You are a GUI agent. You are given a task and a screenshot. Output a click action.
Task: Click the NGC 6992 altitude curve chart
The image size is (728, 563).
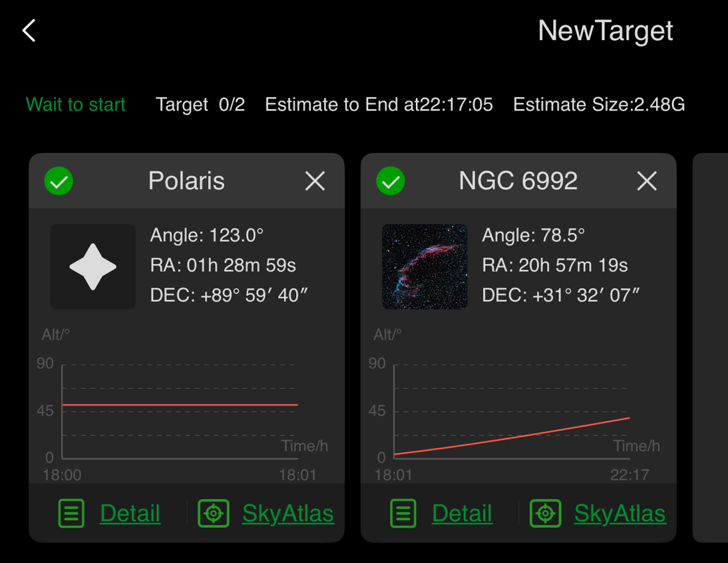pos(512,436)
